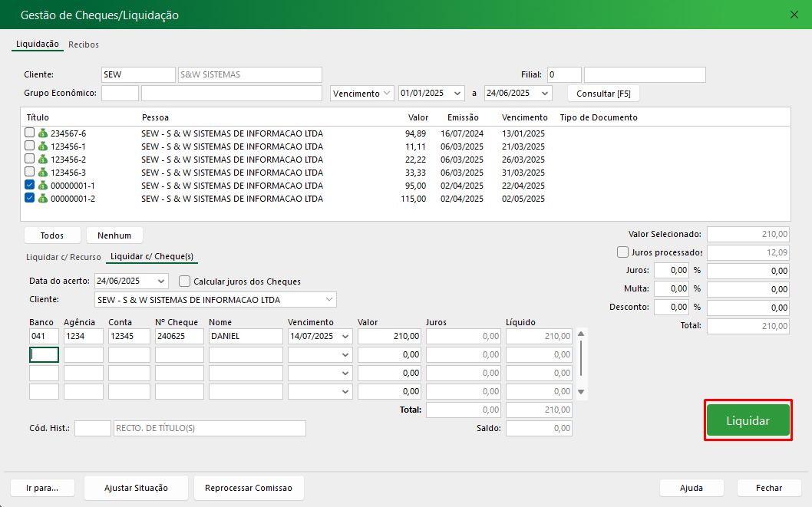
Task: Enable Calcular juros dos Cheques option
Action: click(x=184, y=281)
